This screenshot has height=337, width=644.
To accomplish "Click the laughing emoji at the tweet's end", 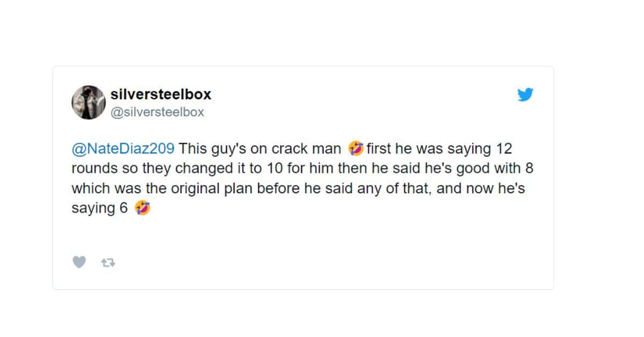I will click(x=143, y=207).
